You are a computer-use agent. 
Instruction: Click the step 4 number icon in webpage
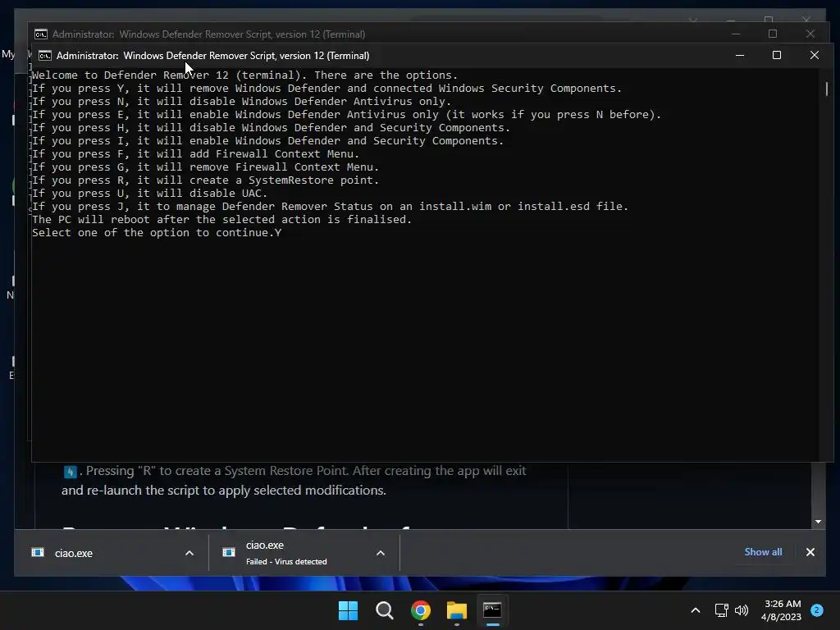pyautogui.click(x=71, y=472)
